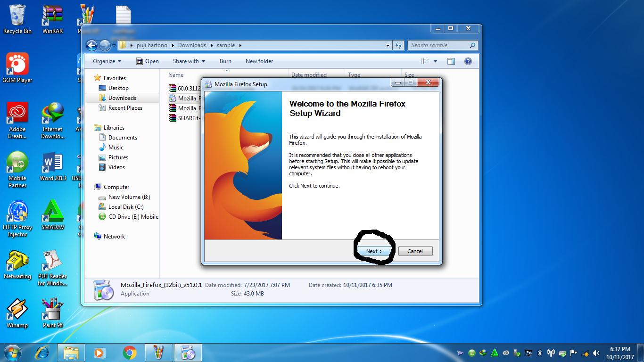Click the Explorer Forward arrow button
Image resolution: width=644 pixels, height=362 pixels.
point(105,45)
